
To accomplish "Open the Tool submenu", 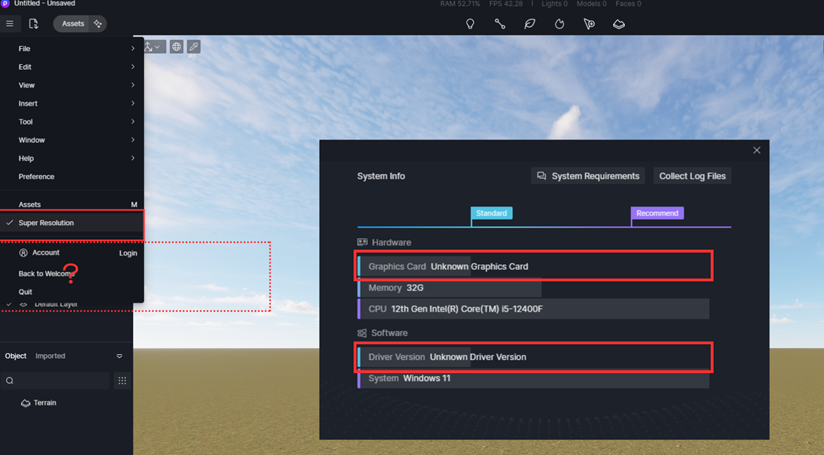I will coord(72,122).
